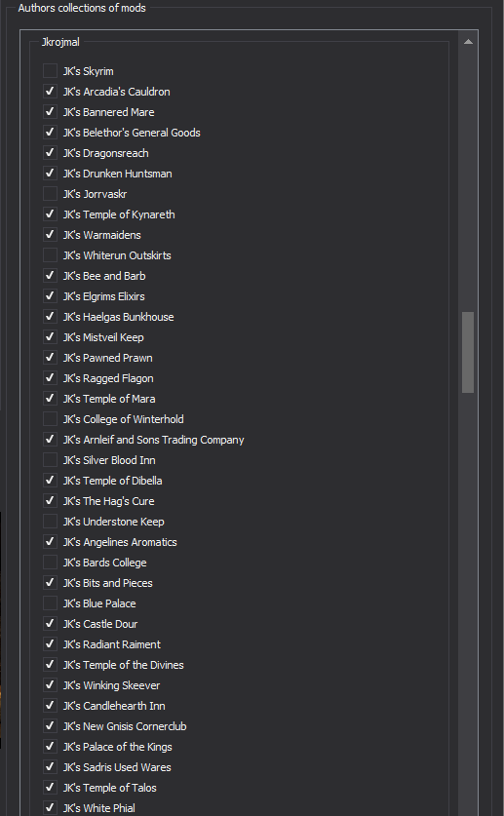The width and height of the screenshot is (504, 816).
Task: Enable JK's Whiterun Outskirts checkbox
Action: point(50,255)
